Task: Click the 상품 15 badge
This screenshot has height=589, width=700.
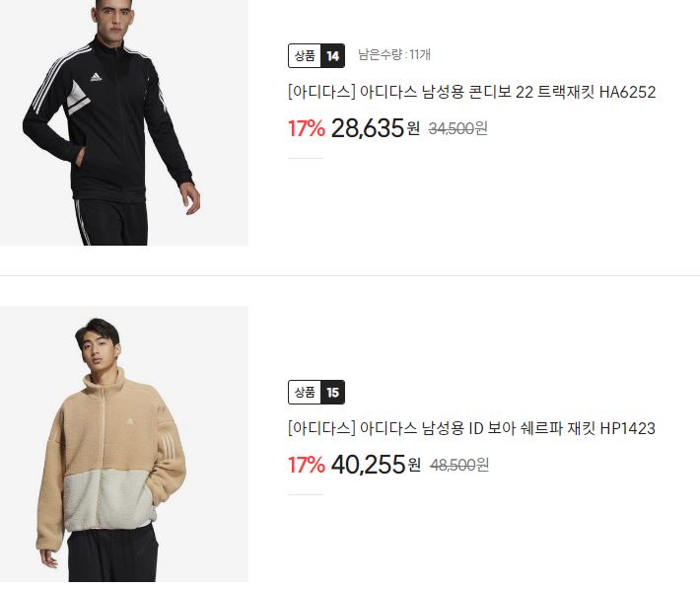Action: 316,393
